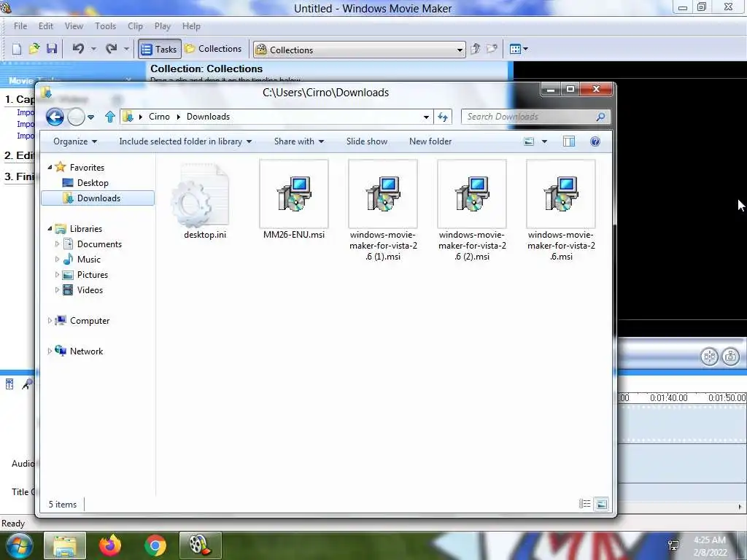The width and height of the screenshot is (747, 560).
Task: Open the Collections combo box
Action: 359,50
